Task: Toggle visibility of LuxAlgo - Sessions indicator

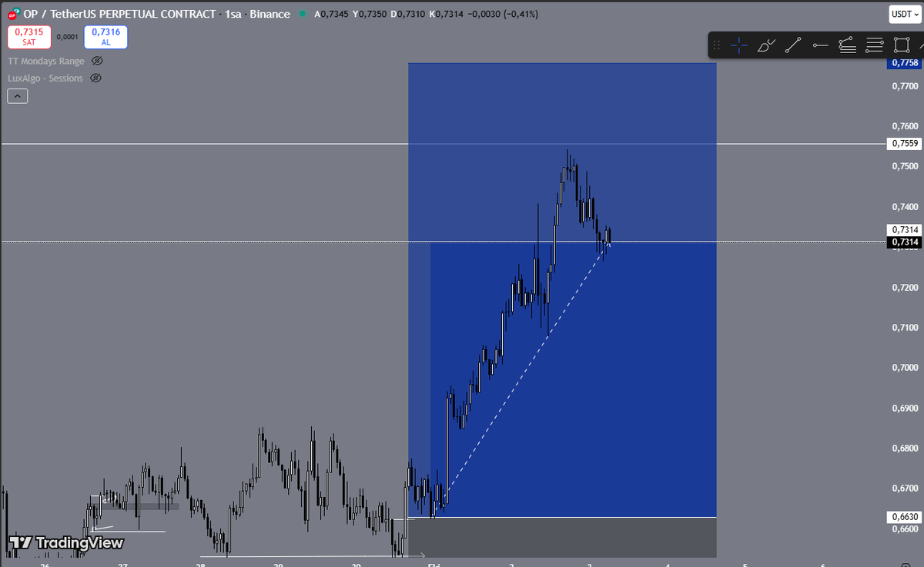Action: tap(95, 78)
